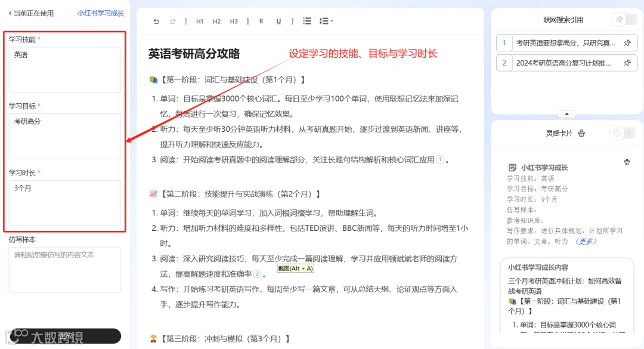Collapse the 联网搜索引用 panel with the arrow
This screenshot has height=349, width=644.
(x=567, y=114)
